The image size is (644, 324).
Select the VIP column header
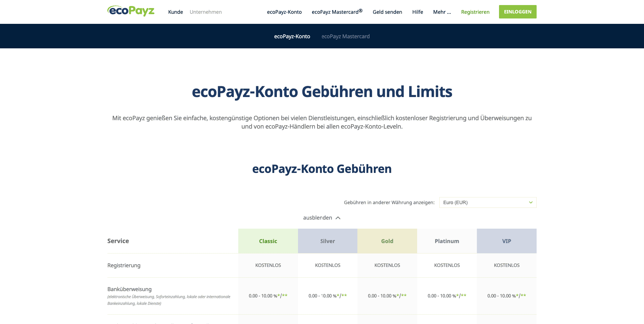pos(507,241)
